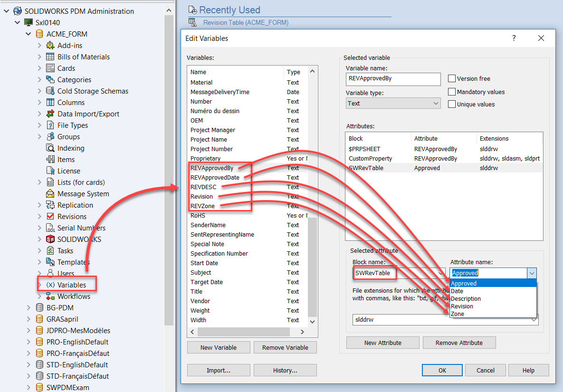The image size is (563, 392).
Task: Check the Unique values option
Action: [x=452, y=105]
